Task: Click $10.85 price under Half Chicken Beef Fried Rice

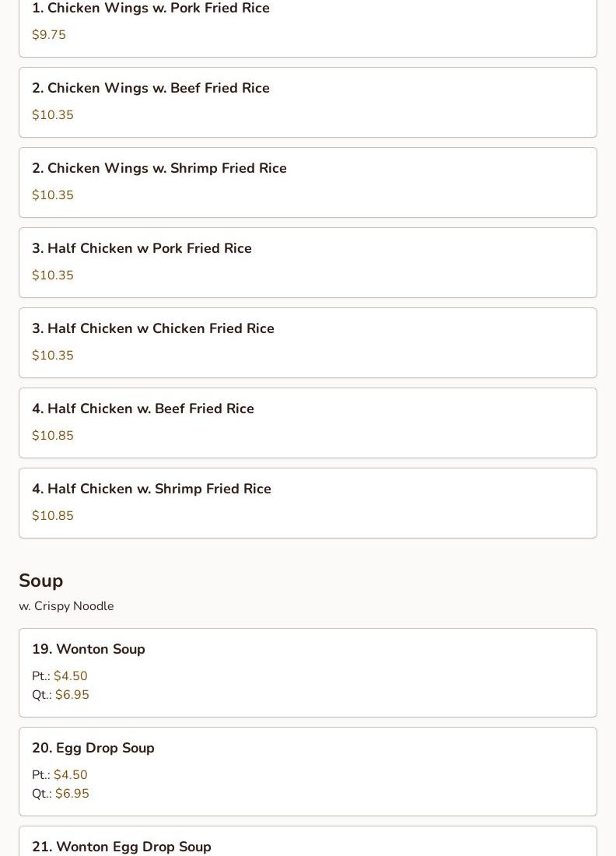Action: pyautogui.click(x=52, y=435)
